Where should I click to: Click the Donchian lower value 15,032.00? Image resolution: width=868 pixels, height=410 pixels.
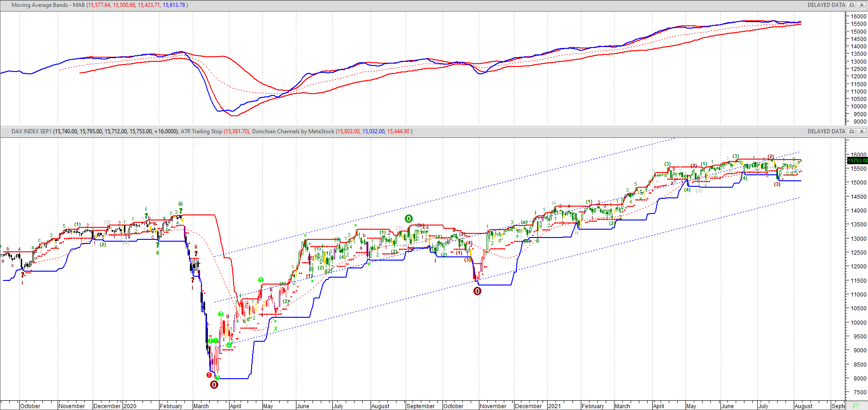373,131
